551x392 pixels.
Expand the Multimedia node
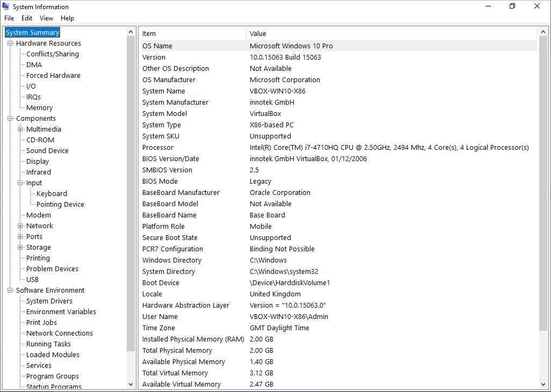pyautogui.click(x=20, y=129)
